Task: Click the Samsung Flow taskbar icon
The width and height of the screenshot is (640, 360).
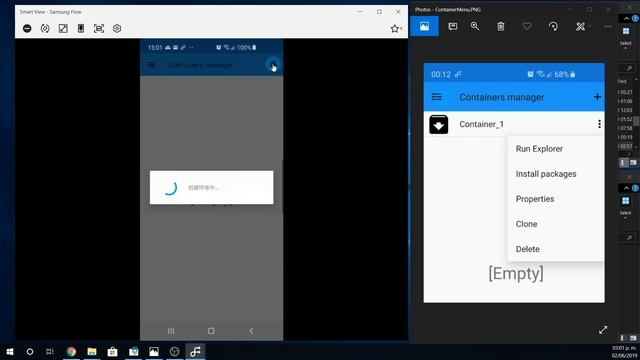Action: pos(195,351)
